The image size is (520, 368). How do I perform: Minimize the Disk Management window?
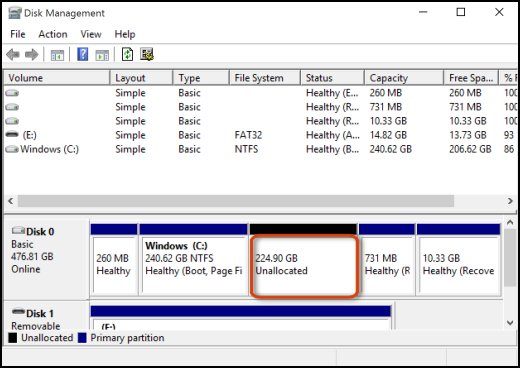coord(423,12)
